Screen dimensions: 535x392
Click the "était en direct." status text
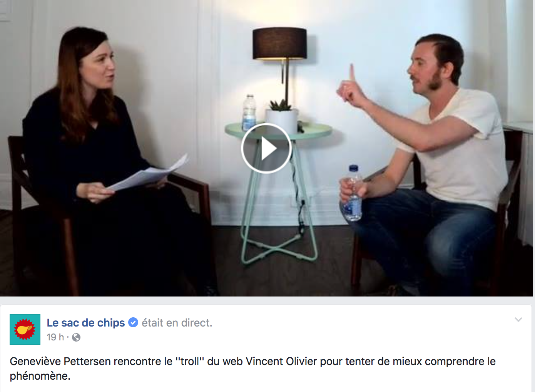point(177,323)
